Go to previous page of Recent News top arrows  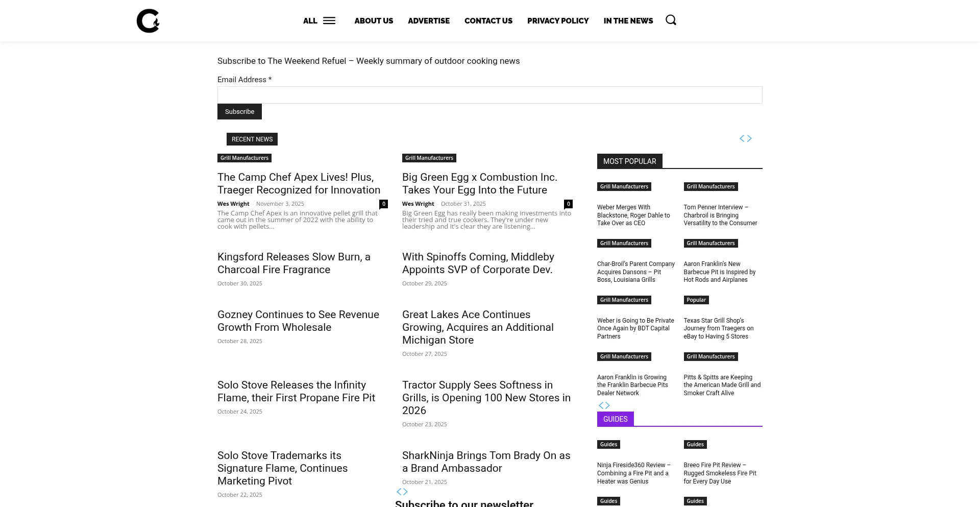(742, 138)
